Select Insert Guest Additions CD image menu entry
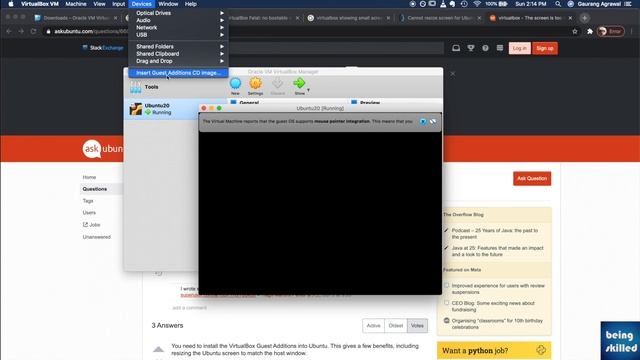This screenshot has height=360, width=640. [178, 73]
